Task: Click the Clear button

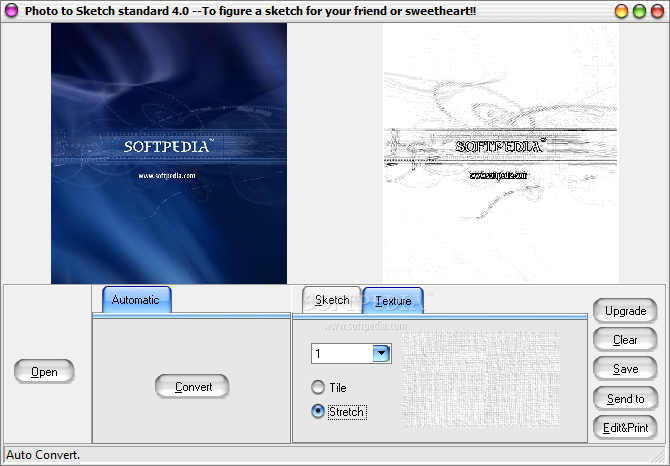Action: click(625, 340)
